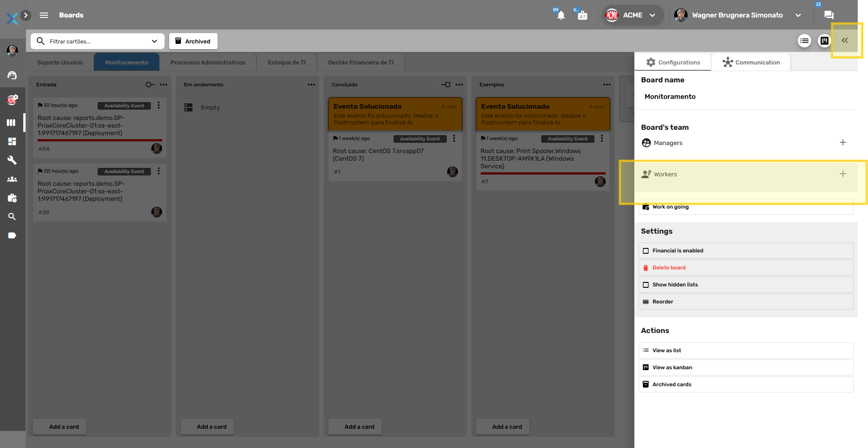Open the chat messages icon

[x=829, y=15]
